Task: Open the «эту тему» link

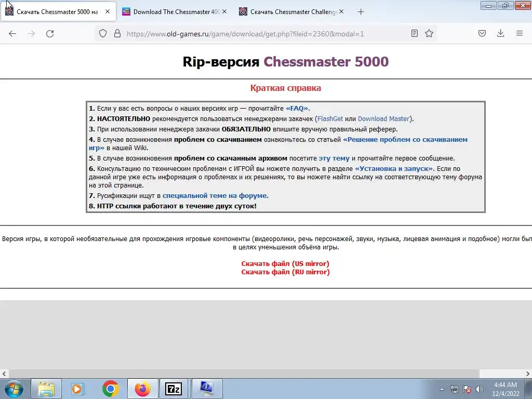Action: tap(334, 158)
